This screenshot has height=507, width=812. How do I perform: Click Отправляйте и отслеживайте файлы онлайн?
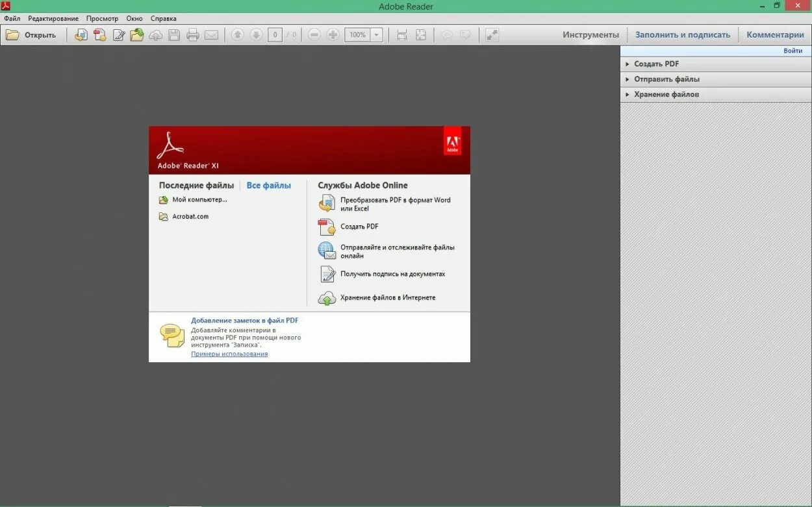398,251
